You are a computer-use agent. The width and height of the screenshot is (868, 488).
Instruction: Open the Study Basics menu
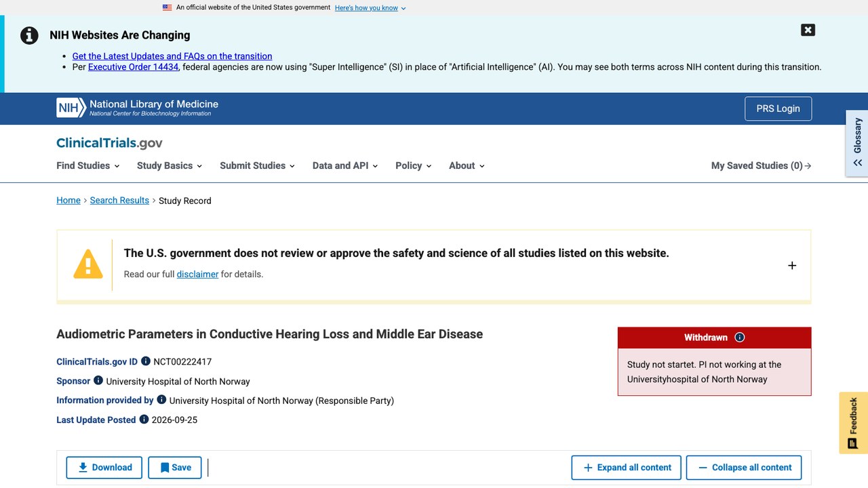pos(170,165)
